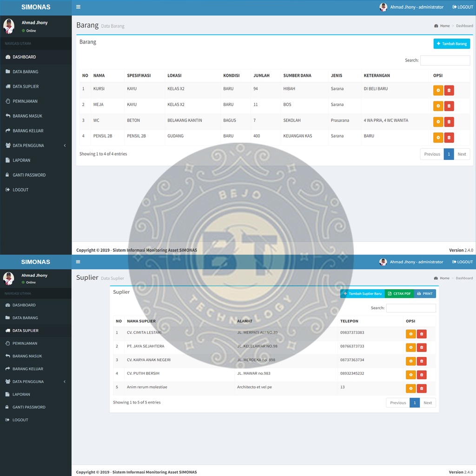
Task: Open DATA BARANG in Barang page sidebar
Action: (36, 72)
